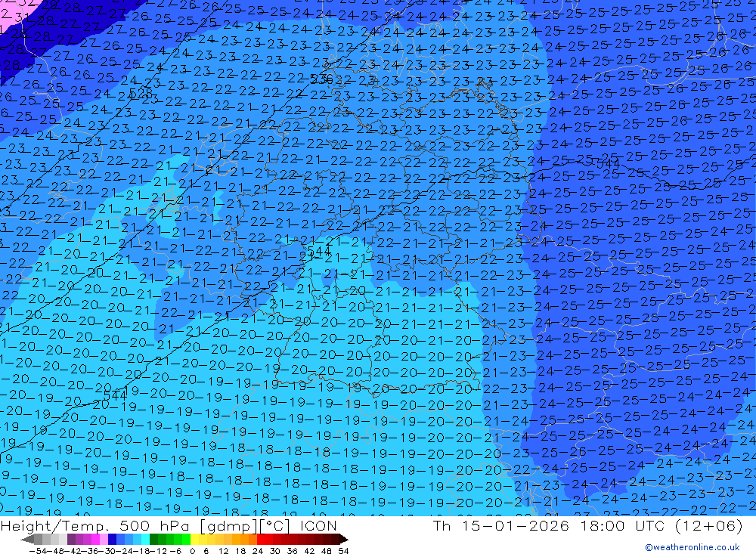Image resolution: width=756 pixels, height=554 pixels.
Task: Select the Th 15-01-2026 date text
Action: pyautogui.click(x=501, y=525)
